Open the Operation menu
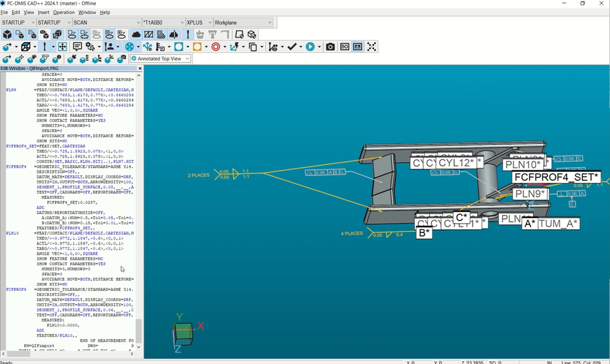The width and height of the screenshot is (610, 364). 64,12
